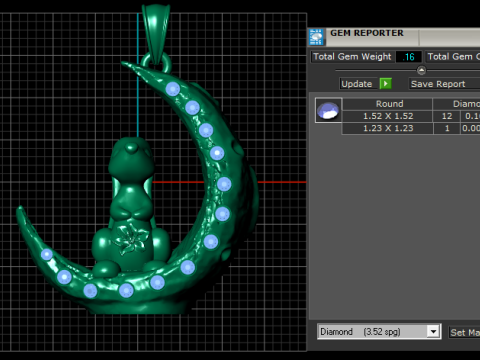This screenshot has height=360, width=480.
Task: Click the Round column header
Action: pyautogui.click(x=387, y=104)
